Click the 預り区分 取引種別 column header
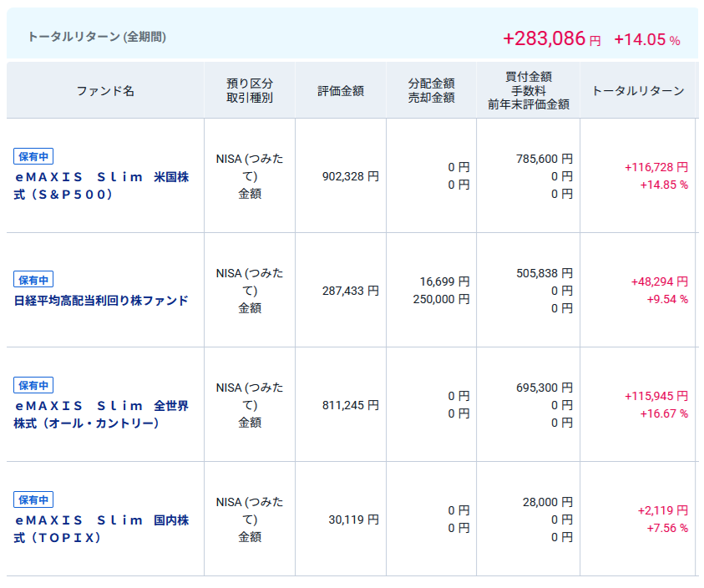 pos(249,90)
